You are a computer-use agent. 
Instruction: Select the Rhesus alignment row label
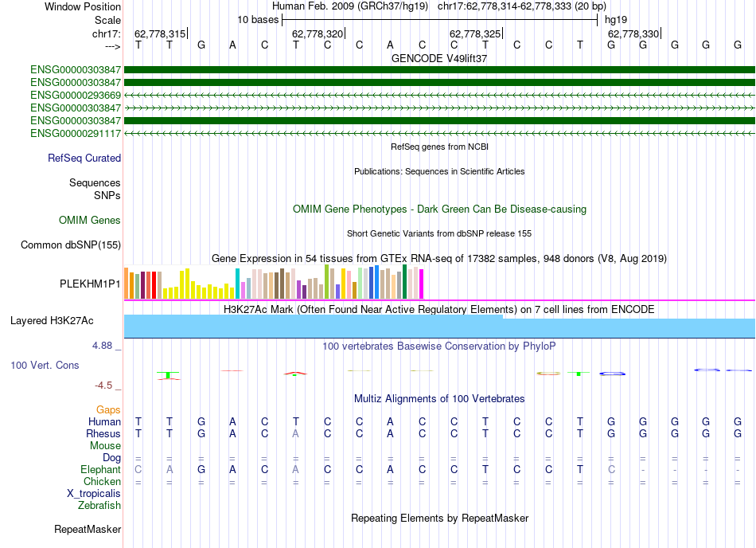[103, 433]
